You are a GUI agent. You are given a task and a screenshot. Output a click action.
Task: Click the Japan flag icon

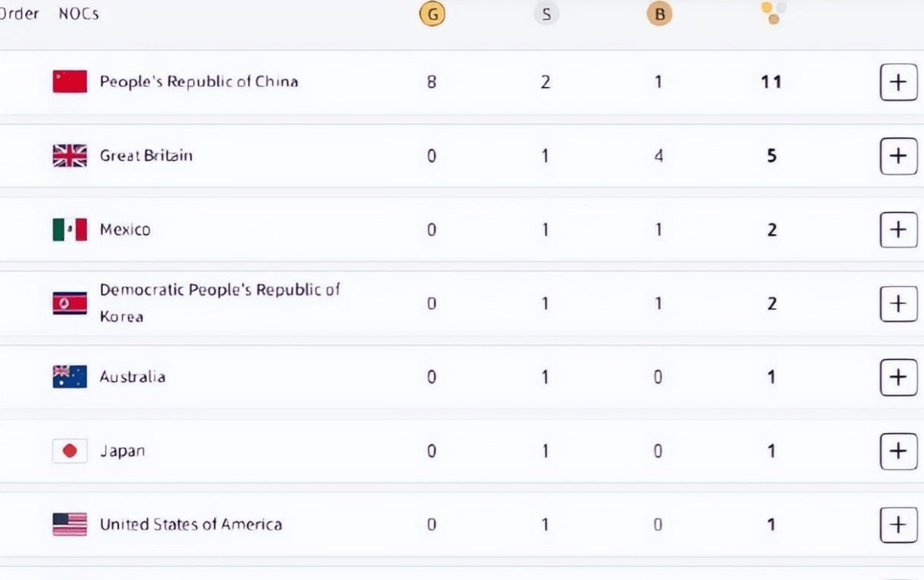click(70, 451)
